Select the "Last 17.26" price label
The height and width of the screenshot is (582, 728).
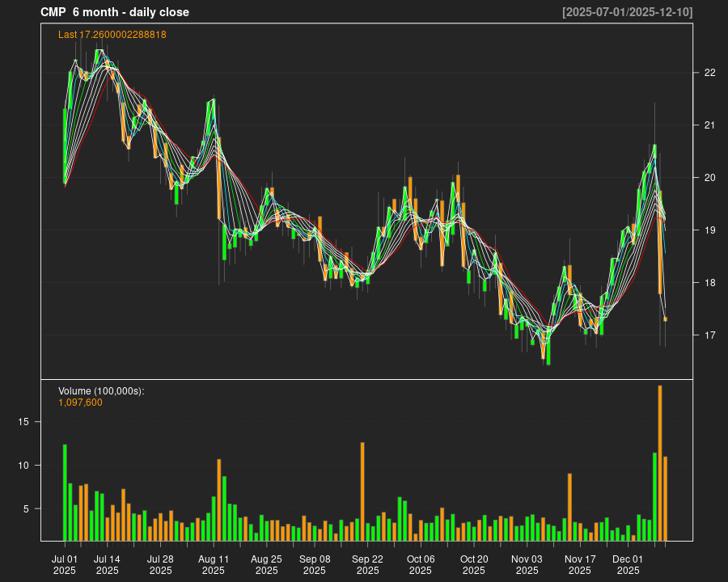(x=112, y=35)
